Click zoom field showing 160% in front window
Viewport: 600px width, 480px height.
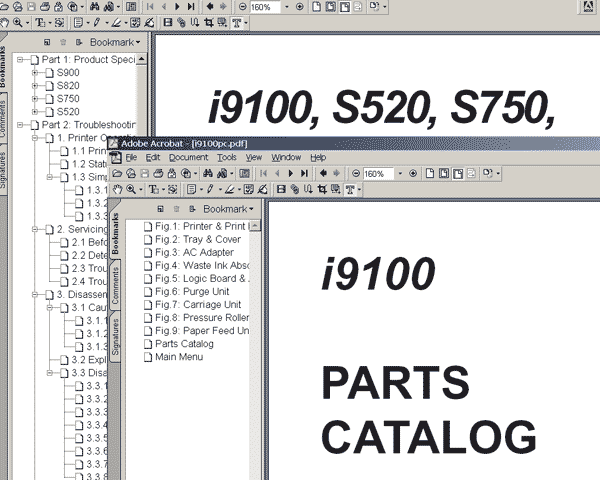coord(378,174)
